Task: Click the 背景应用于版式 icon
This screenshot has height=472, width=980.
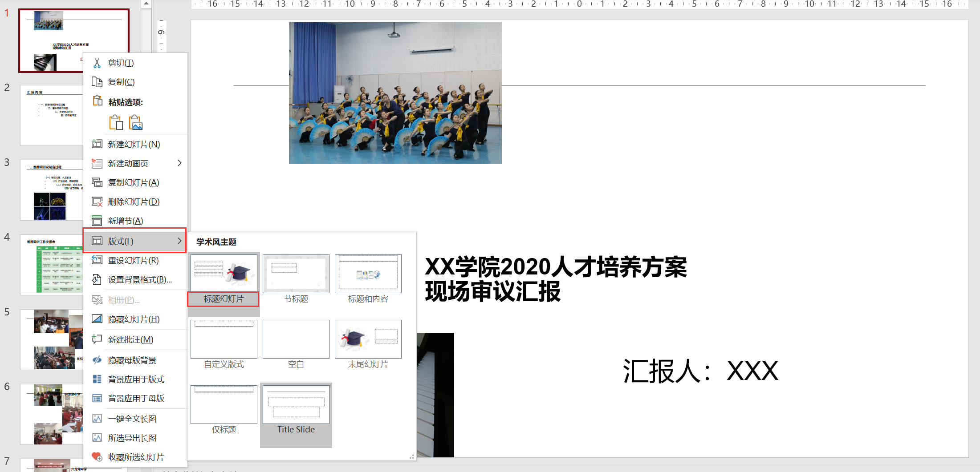Action: point(97,379)
